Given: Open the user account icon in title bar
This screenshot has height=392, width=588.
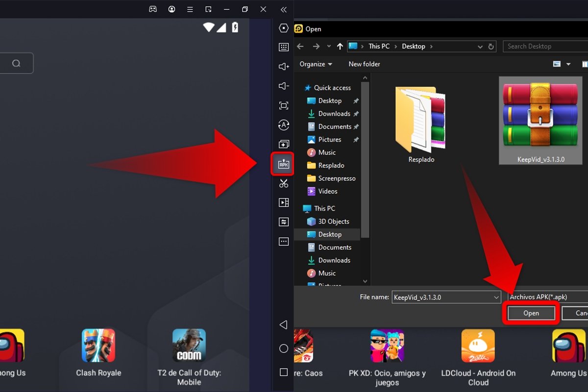Looking at the screenshot, I should (171, 9).
